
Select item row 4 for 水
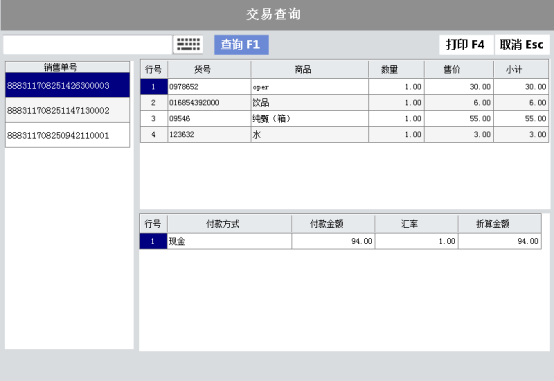click(x=344, y=134)
